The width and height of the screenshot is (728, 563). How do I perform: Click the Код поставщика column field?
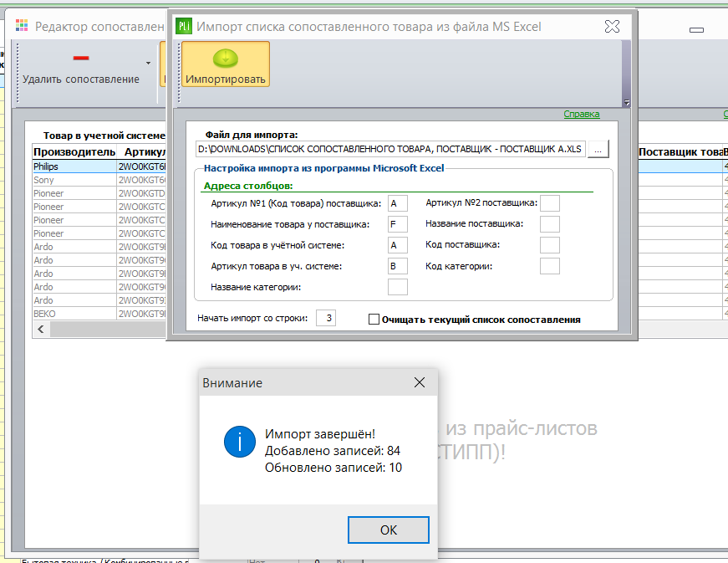click(550, 245)
